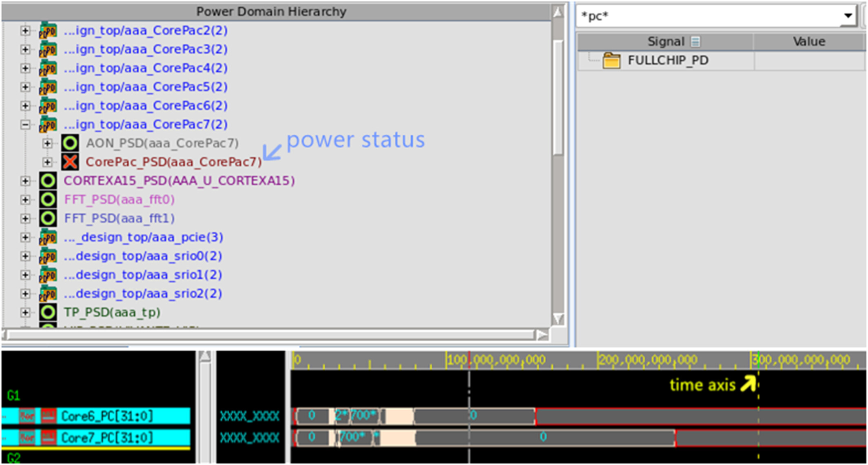Select CORTEXA15_PSD(AAA_U_CORTEXA15) row

[x=179, y=181]
